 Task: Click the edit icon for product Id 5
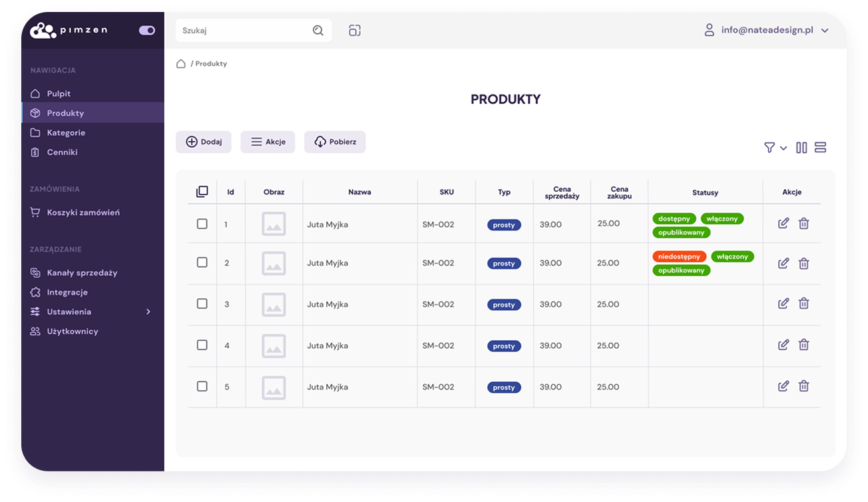pos(783,385)
